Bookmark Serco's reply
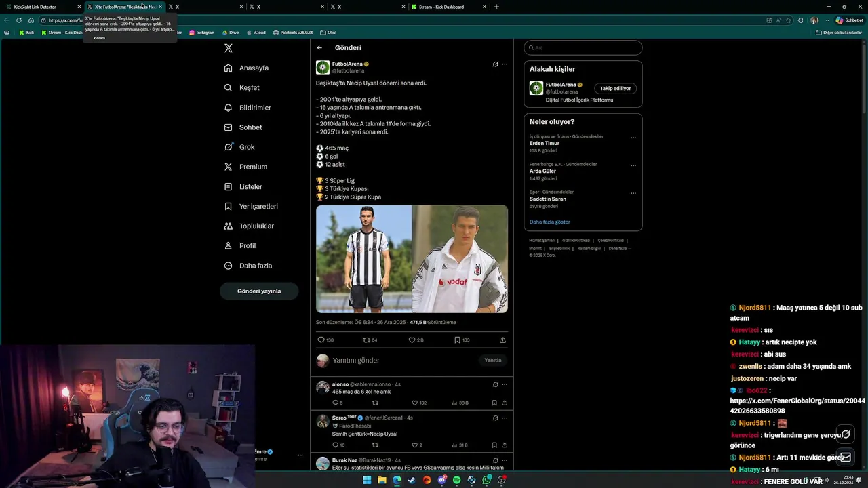 pos(494,445)
